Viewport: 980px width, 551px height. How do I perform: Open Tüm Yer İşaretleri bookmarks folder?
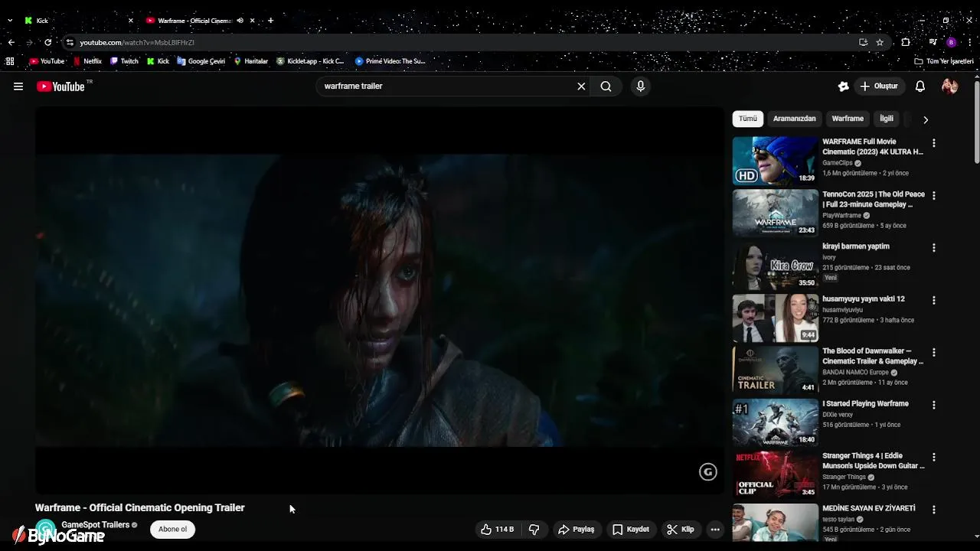click(x=944, y=61)
